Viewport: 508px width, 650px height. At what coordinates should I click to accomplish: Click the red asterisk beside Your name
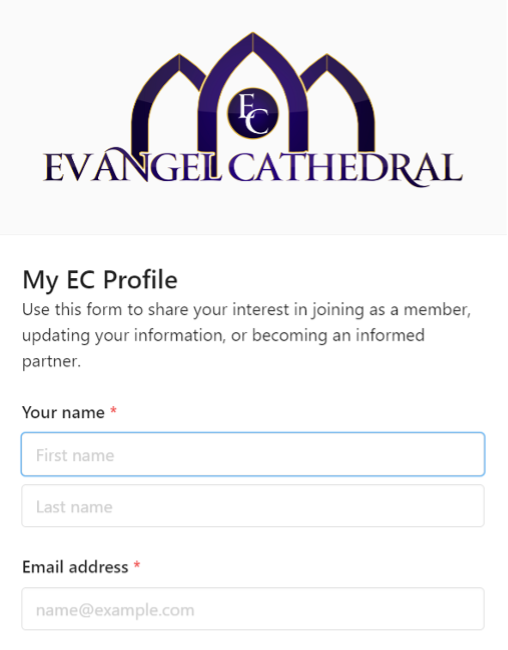tap(113, 411)
